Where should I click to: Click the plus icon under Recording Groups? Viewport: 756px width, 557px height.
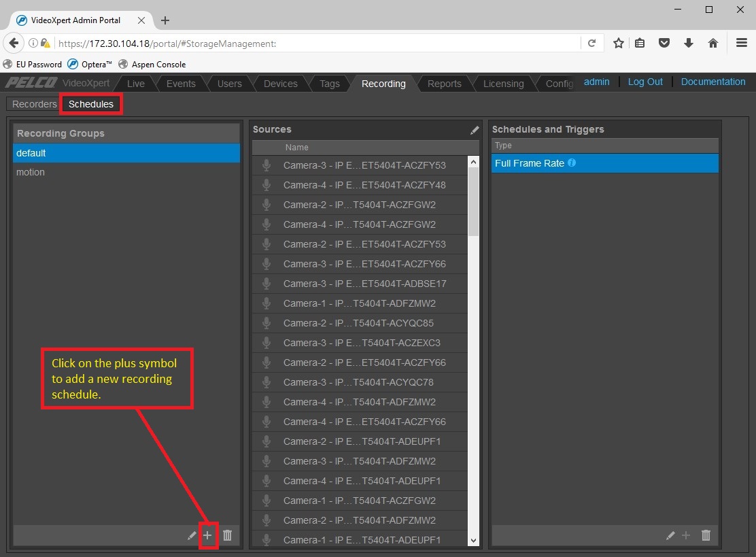point(208,535)
